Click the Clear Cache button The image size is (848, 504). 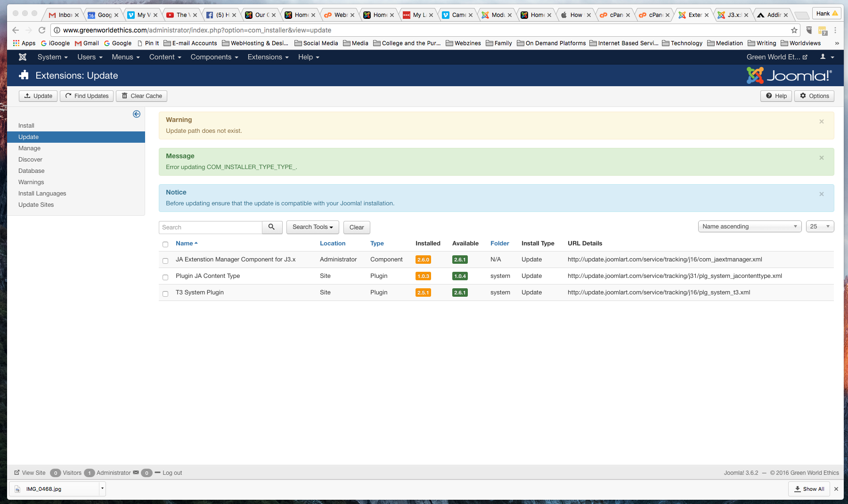tap(141, 96)
